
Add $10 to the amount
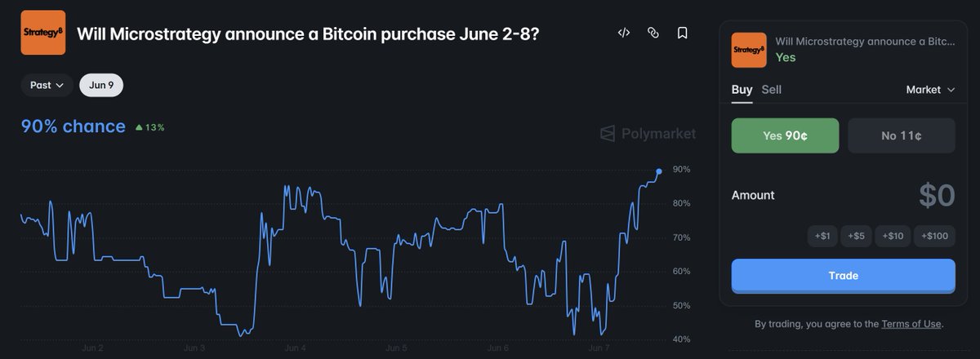[x=893, y=237]
